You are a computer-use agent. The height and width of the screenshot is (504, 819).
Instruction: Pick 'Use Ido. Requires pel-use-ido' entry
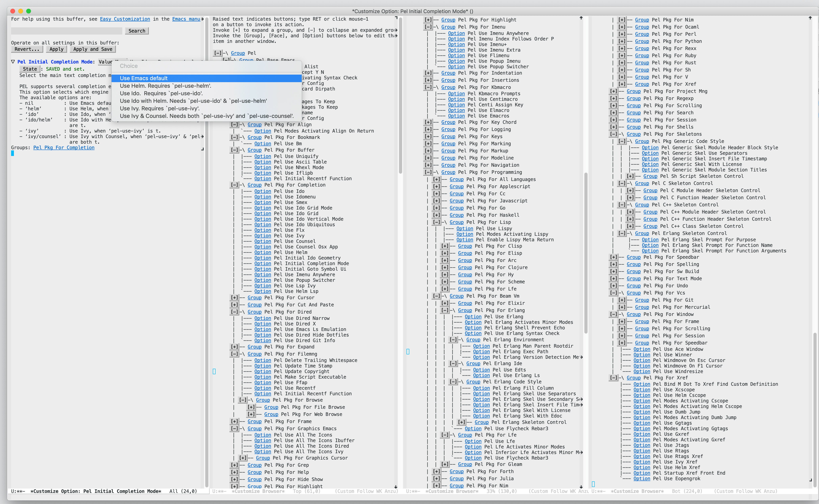(206, 93)
